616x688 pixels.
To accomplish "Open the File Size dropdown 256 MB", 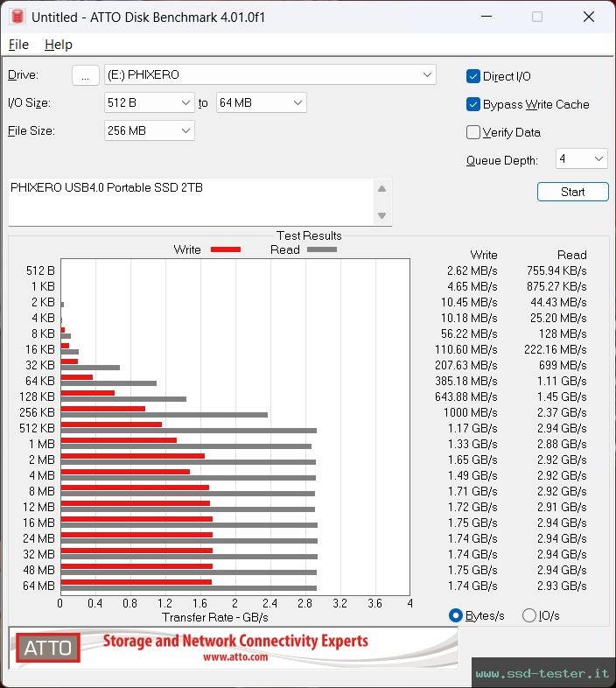I will (x=149, y=130).
